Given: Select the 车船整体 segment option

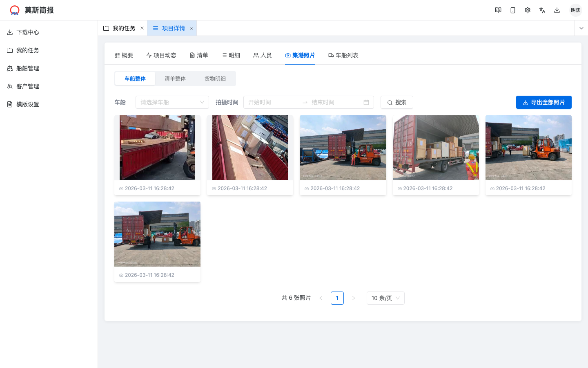Looking at the screenshot, I should 135,79.
